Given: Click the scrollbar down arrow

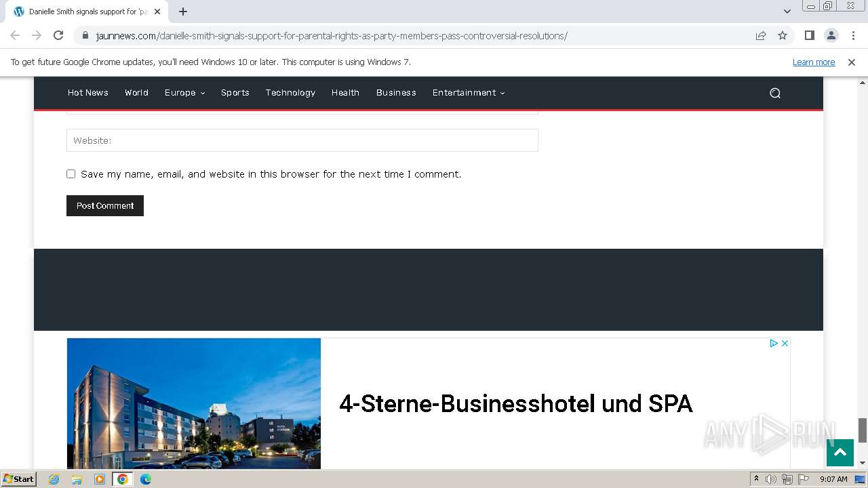Looking at the screenshot, I should (x=863, y=463).
